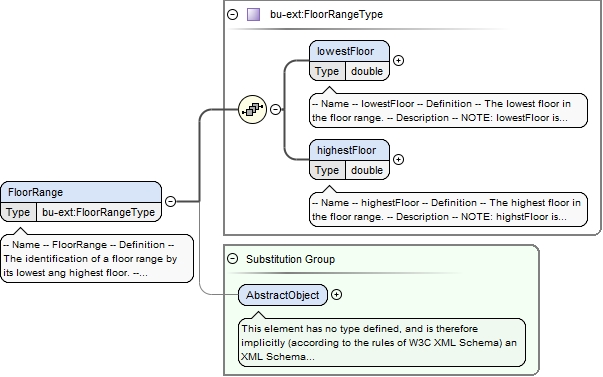Click the AbstractObject annotation about W3C XML Schema
This screenshot has height=377, width=603.
381,342
